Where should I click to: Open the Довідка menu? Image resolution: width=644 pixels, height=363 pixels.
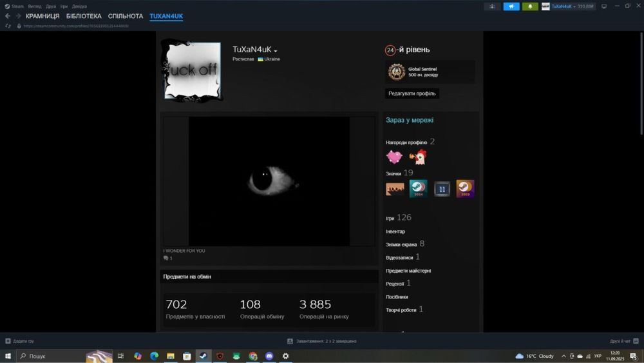tap(79, 6)
